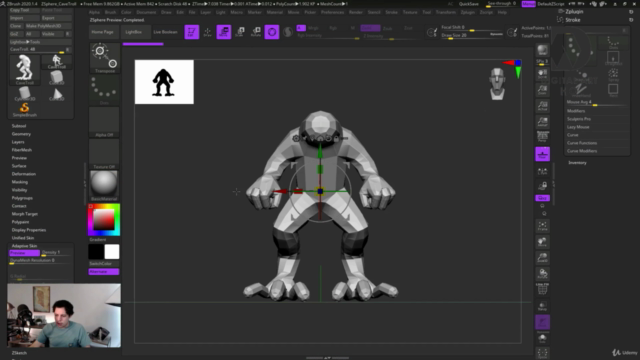Activate the Scale transform button

click(x=240, y=32)
